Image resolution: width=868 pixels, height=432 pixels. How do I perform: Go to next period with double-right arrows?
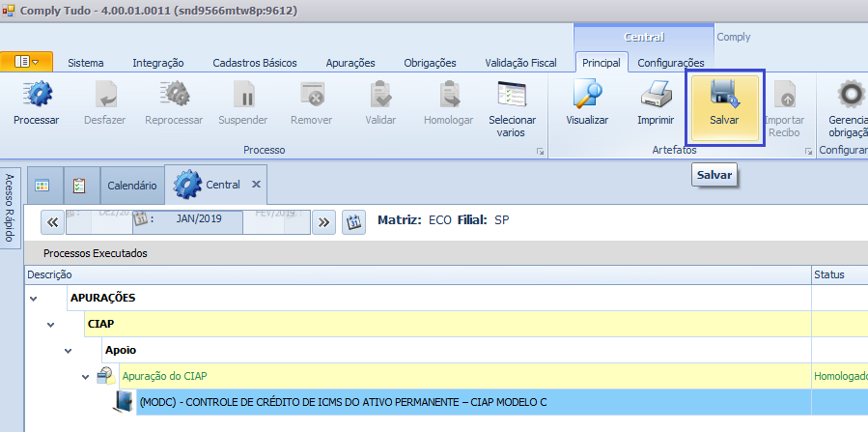click(323, 222)
